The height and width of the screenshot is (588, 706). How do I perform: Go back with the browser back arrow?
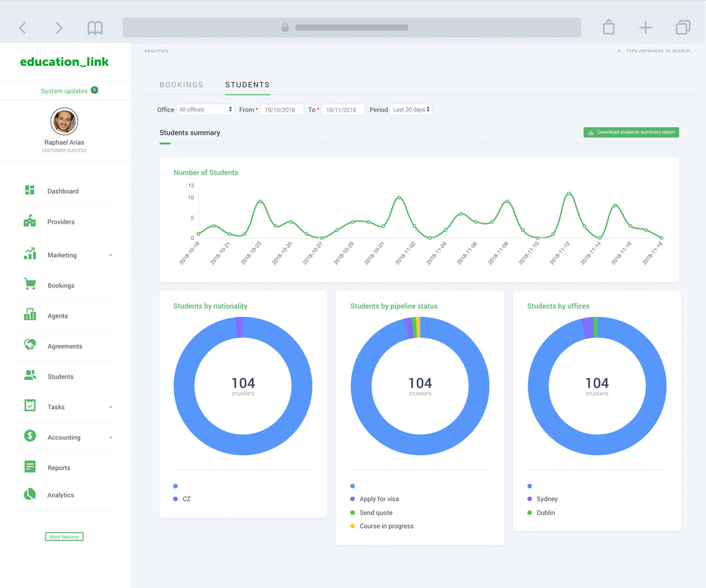point(22,28)
